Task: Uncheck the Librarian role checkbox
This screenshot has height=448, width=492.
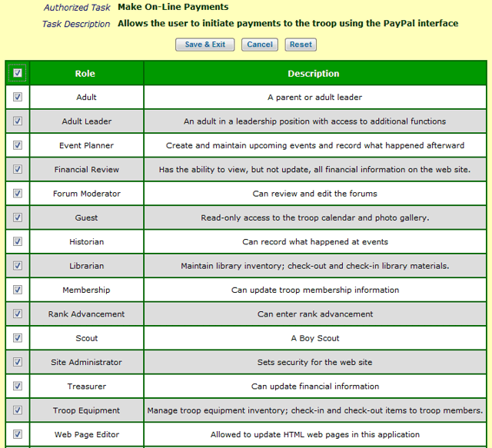Action: pyautogui.click(x=18, y=266)
